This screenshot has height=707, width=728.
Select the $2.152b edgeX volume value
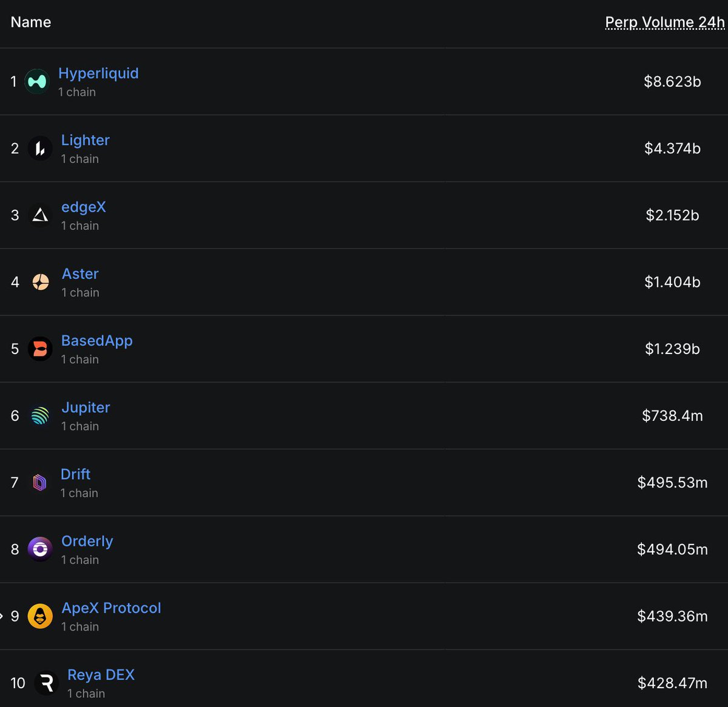pyautogui.click(x=672, y=215)
